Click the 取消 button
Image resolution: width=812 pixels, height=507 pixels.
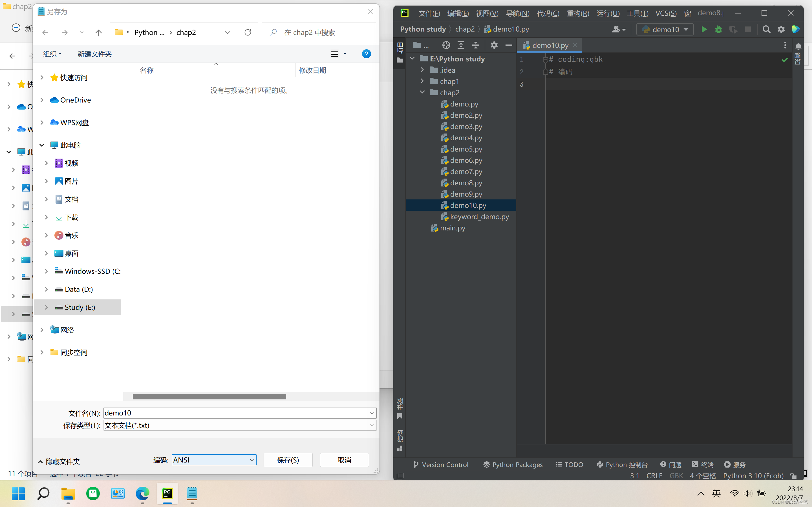344,460
